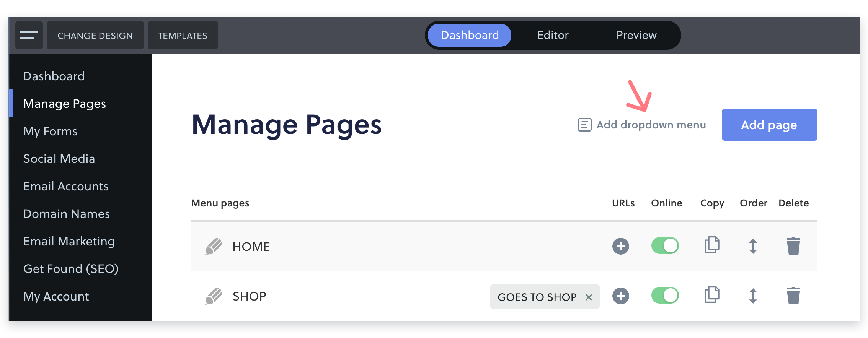Screen dimensions: 868x338
Task: Duplicate the SHOP page
Action: 712,295
